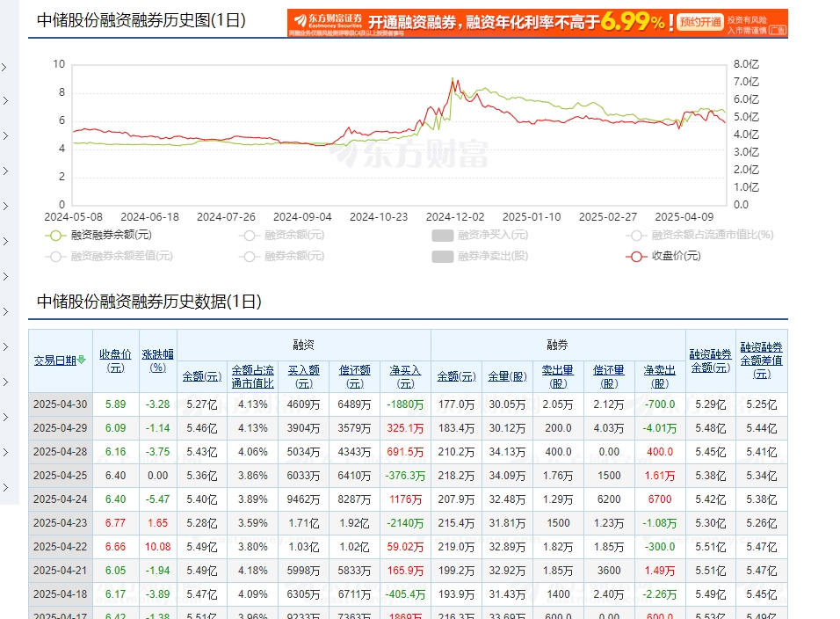Sort by 偿还量(股) header
This screenshot has height=619, width=840.
coord(609,376)
